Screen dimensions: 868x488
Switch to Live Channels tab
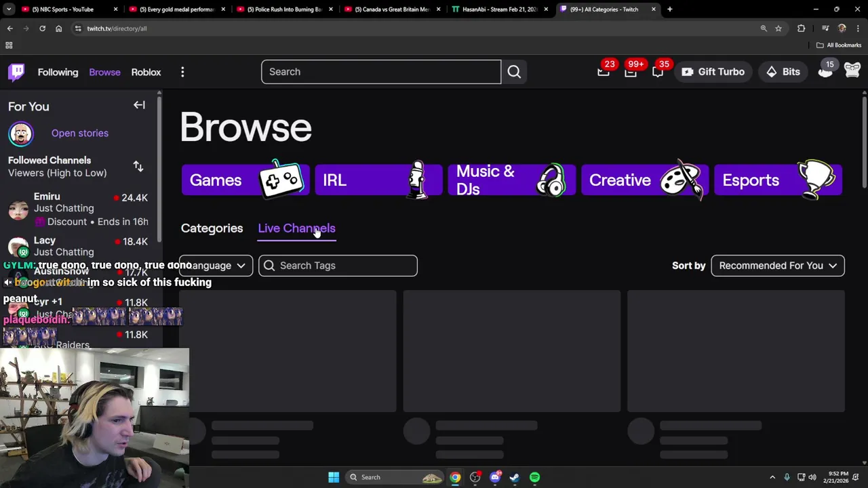[296, 228]
